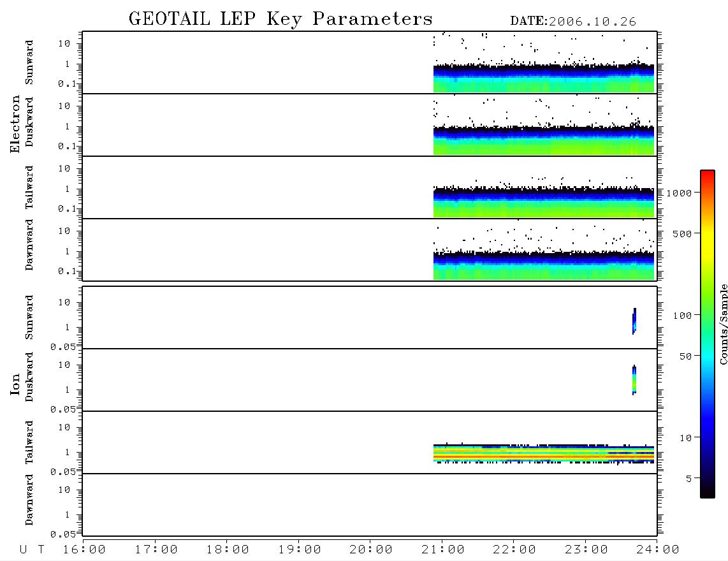
Task: Select the Ion Dawnward panel label
Action: (29, 500)
